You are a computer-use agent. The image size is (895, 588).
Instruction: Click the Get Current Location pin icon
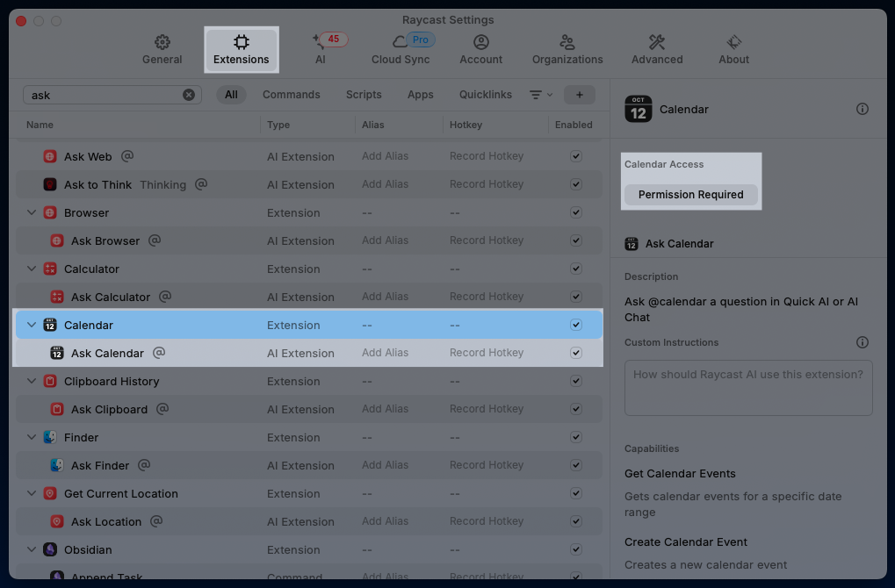point(50,493)
